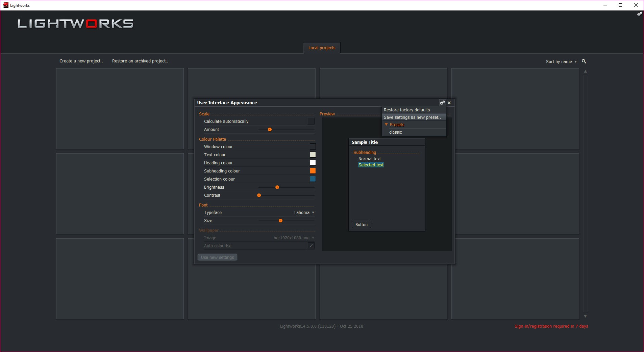Click the sample Button in preview
The height and width of the screenshot is (352, 644).
pos(362,224)
